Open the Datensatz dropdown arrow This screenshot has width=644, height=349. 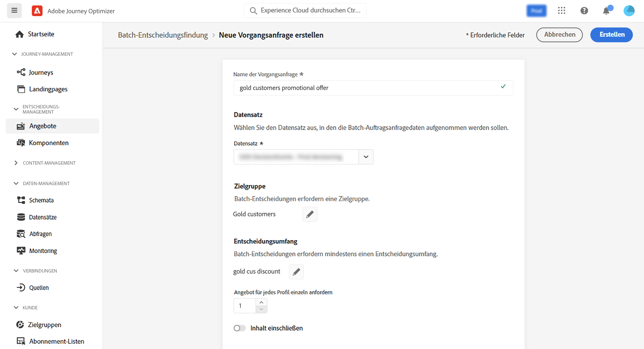[x=366, y=157]
